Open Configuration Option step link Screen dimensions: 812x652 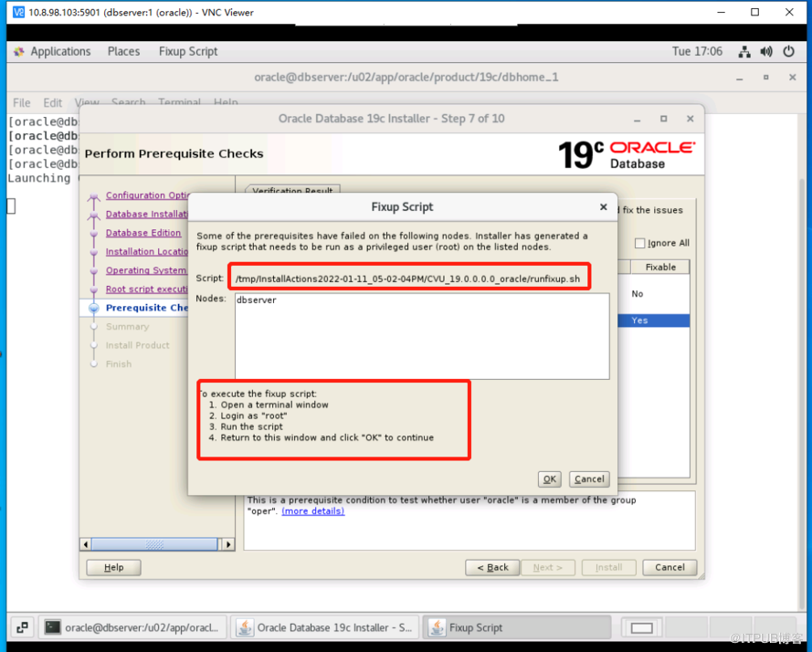147,195
